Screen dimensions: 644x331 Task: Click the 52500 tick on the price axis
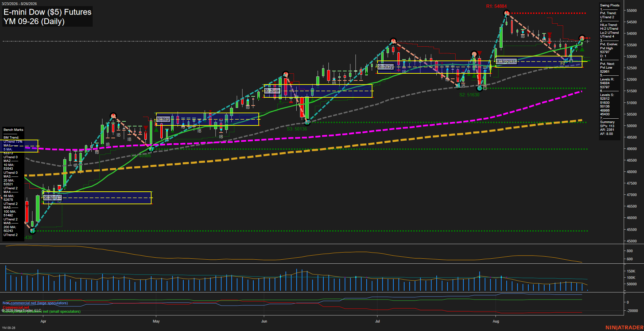632,68
